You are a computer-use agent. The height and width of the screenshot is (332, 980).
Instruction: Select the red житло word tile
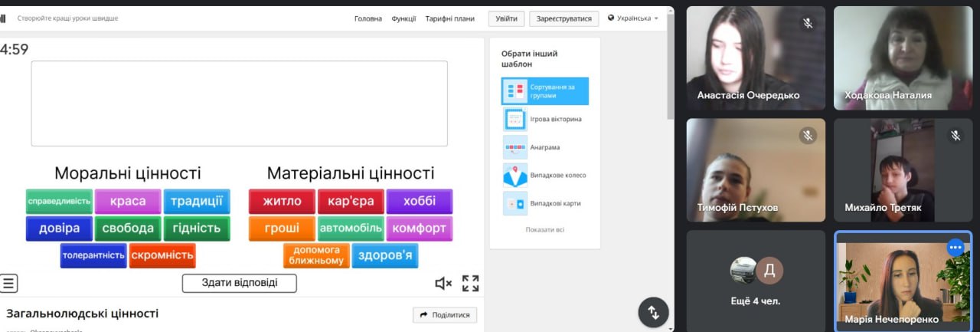pyautogui.click(x=282, y=202)
